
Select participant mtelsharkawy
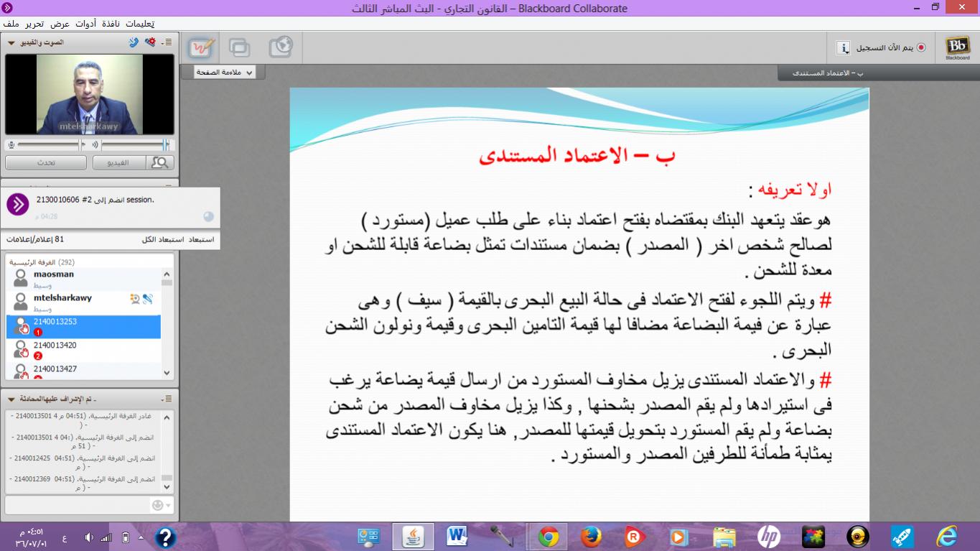(x=83, y=303)
